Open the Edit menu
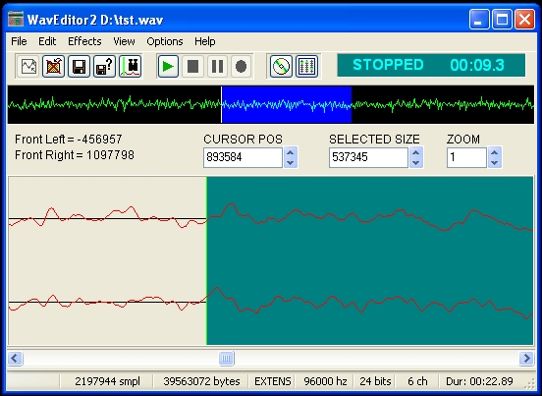The height and width of the screenshot is (396, 542). coord(47,41)
